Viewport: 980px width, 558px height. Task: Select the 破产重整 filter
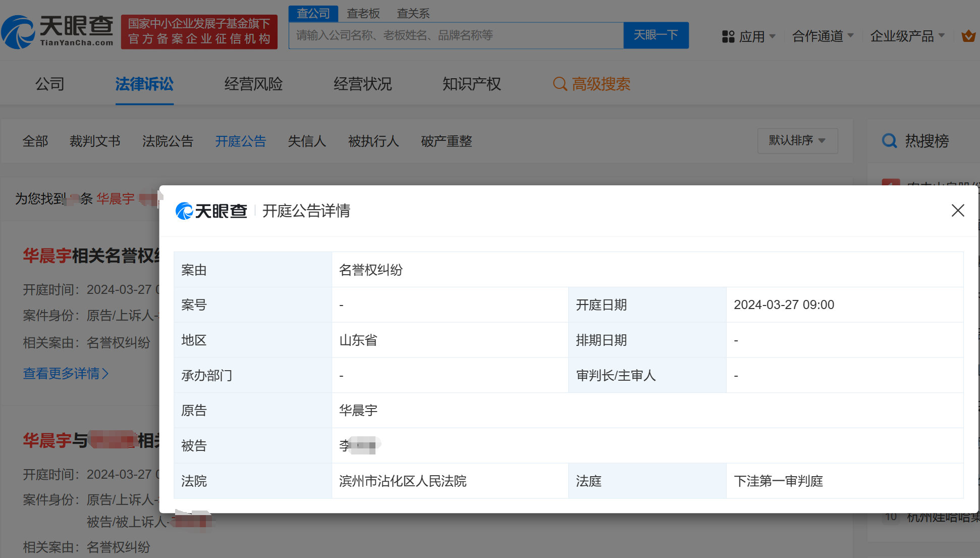[446, 141]
